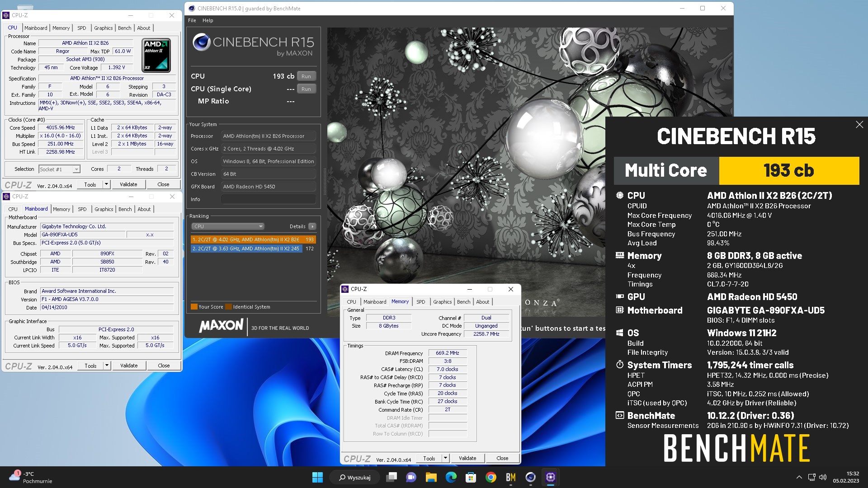Close the BenchMate result overlay with X
868x488 pixels.
[x=859, y=125]
